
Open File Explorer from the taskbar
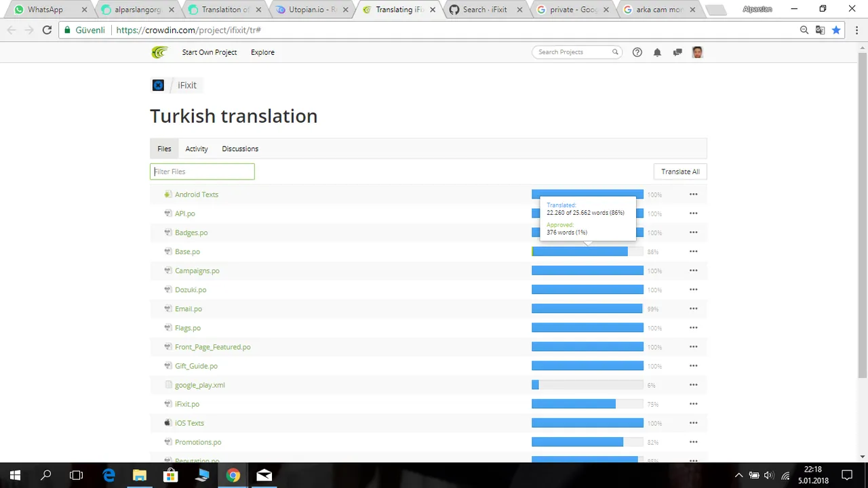[x=139, y=475]
